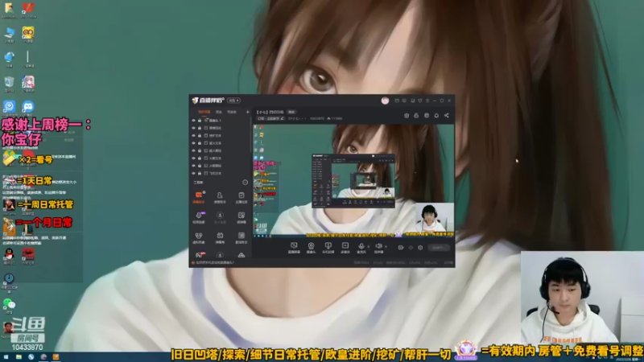Open This PC on the desktop
Viewport: 644px width, 362px height.
pos(9,35)
